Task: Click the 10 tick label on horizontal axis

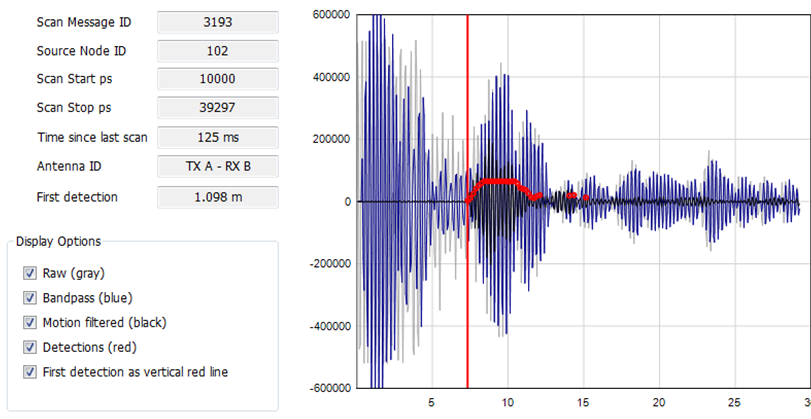Action: [x=507, y=403]
